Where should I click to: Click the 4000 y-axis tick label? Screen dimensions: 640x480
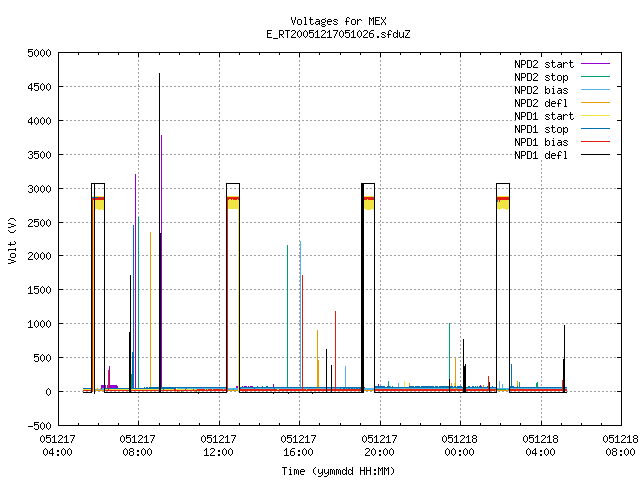[x=39, y=121]
